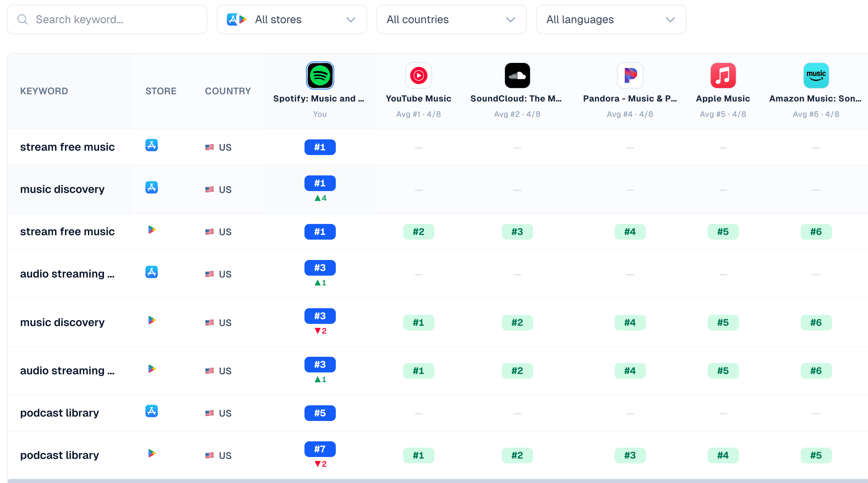Click the Amazon Music: Son... column title
The height and width of the screenshot is (483, 868).
(815, 98)
